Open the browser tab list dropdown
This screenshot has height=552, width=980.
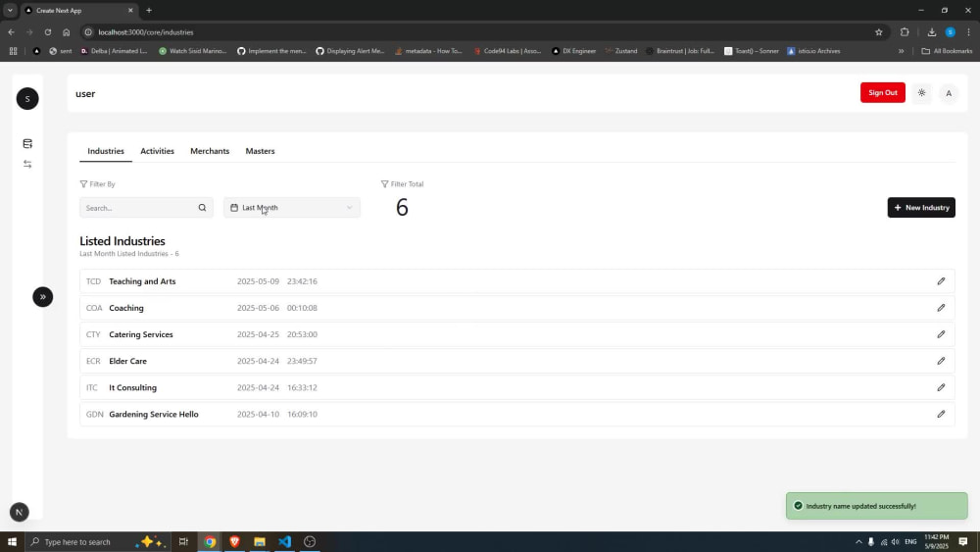10,10
